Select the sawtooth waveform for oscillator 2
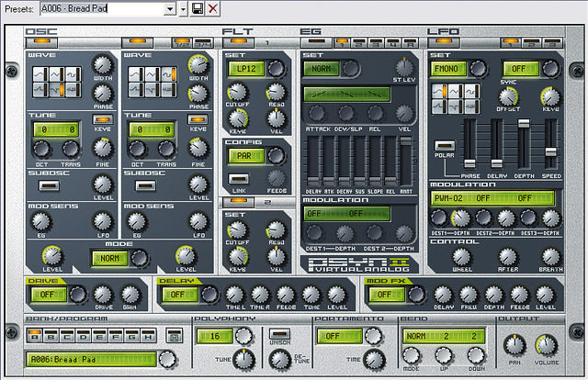Viewport: 588px width, 380px height. click(137, 90)
